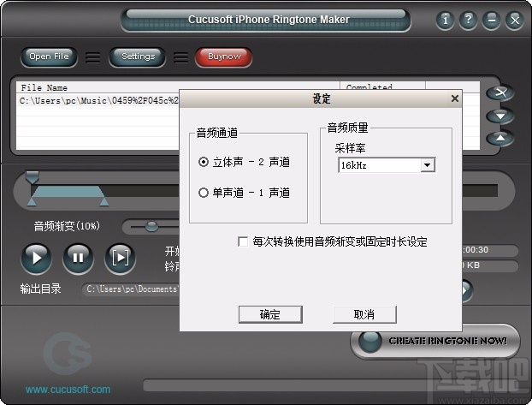
Task: Select the C:\Users\pc\Music file row
Action: [98, 100]
